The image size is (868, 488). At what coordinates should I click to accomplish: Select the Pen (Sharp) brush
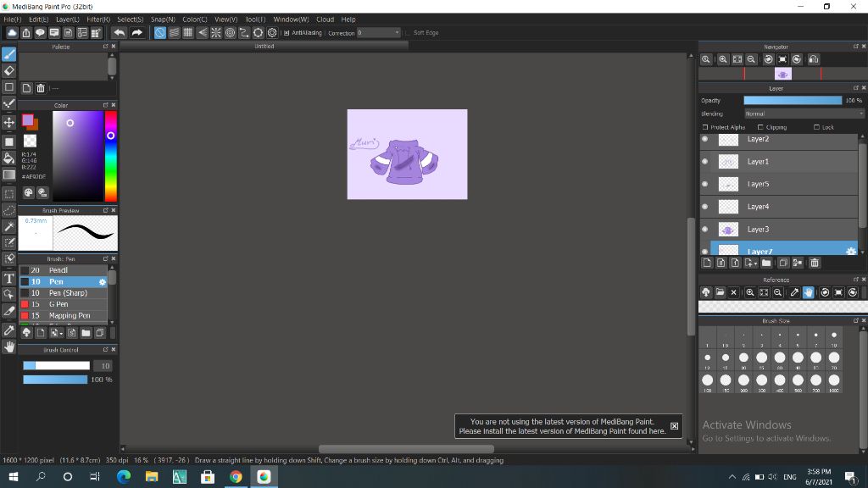click(x=63, y=292)
